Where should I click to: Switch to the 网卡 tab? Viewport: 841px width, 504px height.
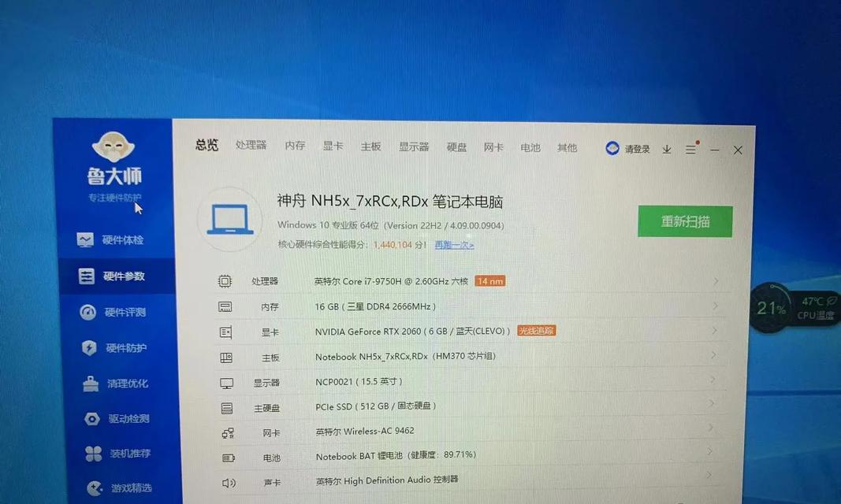493,147
